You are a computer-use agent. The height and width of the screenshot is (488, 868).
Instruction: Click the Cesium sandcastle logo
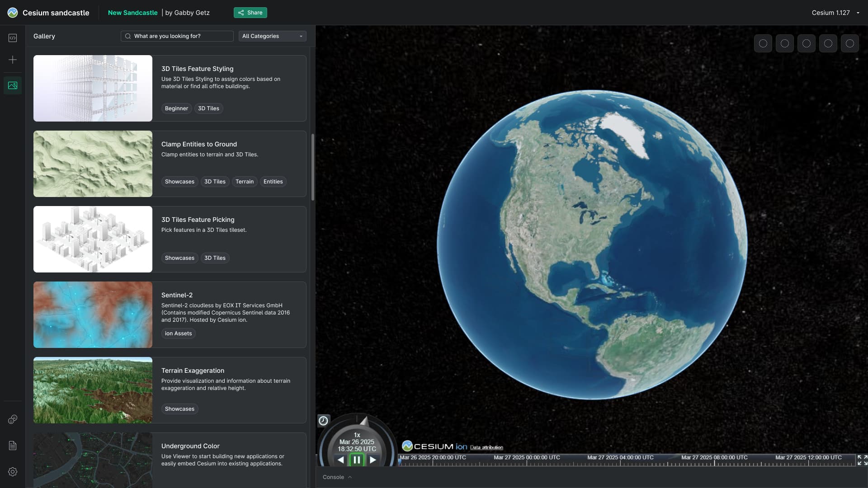pos(13,13)
